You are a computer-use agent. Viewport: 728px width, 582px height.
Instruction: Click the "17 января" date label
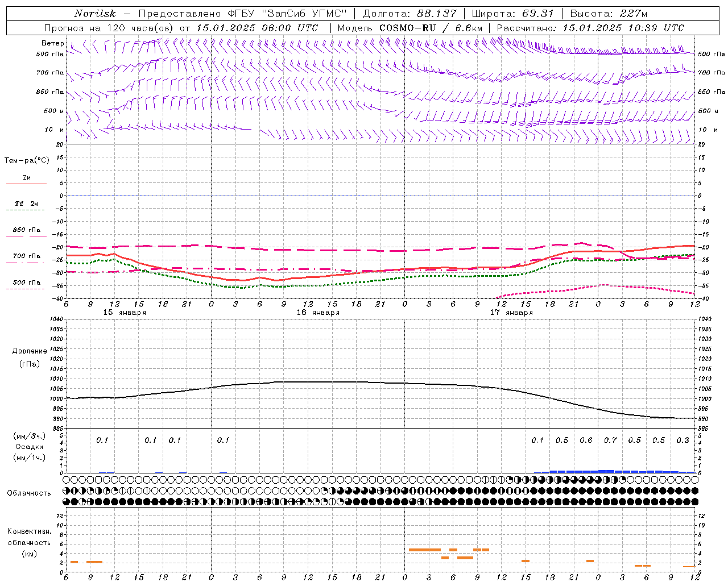[511, 313]
